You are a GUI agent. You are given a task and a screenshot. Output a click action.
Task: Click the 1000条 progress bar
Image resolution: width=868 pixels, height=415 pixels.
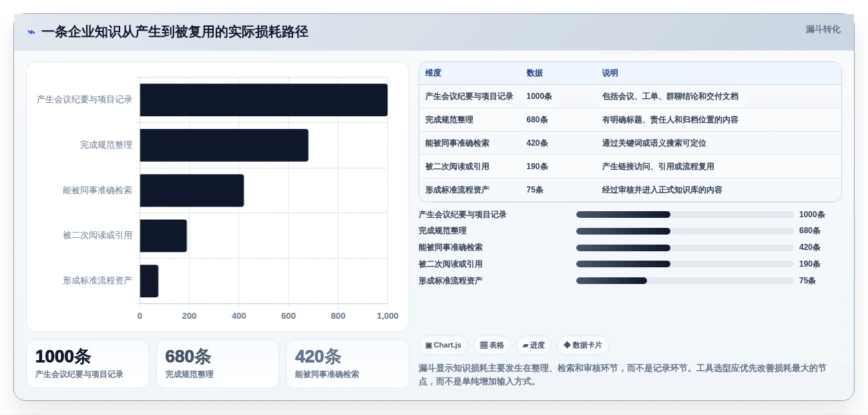click(685, 215)
